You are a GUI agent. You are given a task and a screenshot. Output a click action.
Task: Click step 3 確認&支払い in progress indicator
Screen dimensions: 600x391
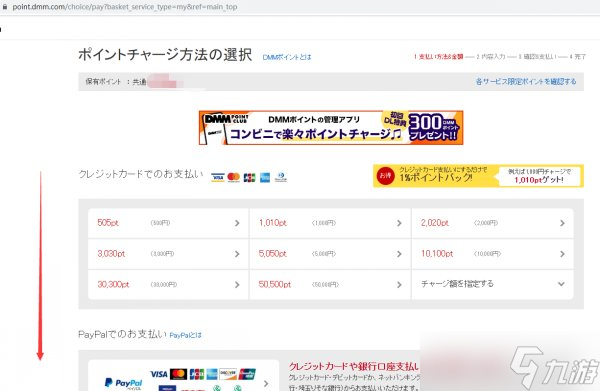[x=537, y=57]
